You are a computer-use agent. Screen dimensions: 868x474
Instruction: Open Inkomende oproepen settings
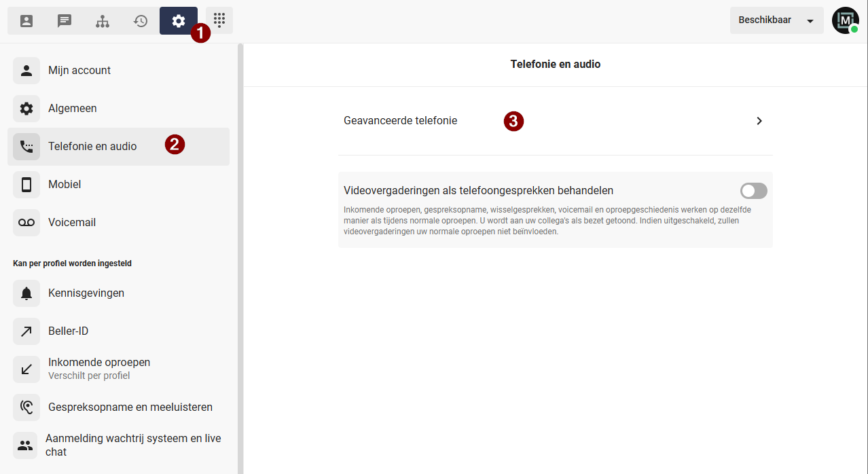[99, 369]
